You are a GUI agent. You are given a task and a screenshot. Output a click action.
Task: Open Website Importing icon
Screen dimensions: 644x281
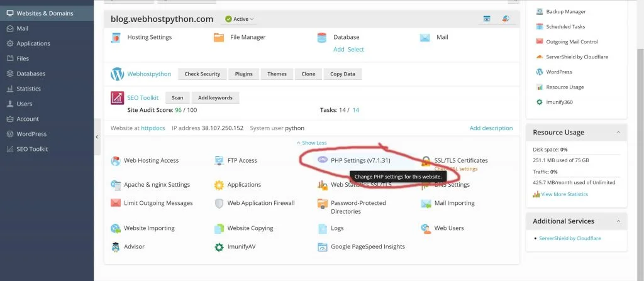(116, 228)
